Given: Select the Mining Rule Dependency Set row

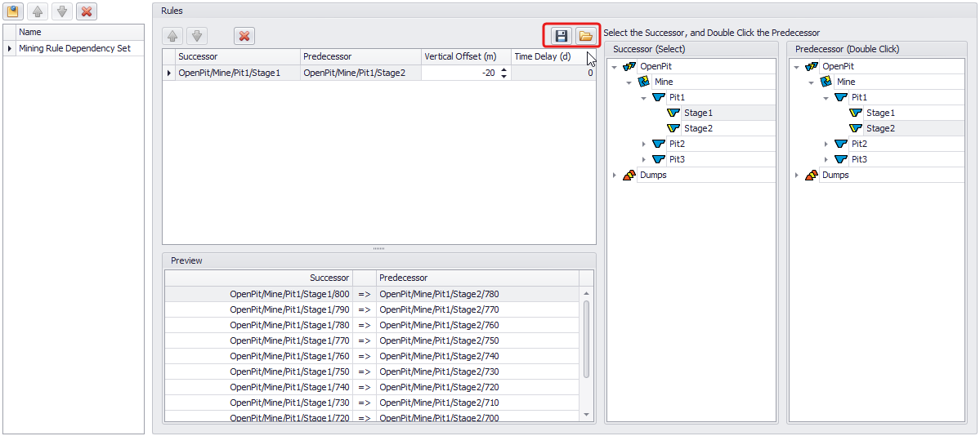Looking at the screenshot, I should (74, 49).
